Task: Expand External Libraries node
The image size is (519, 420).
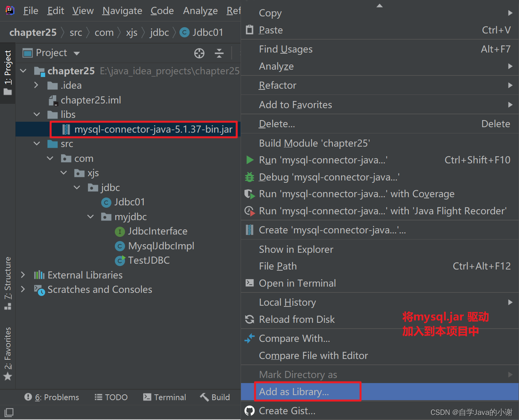Action: click(23, 275)
